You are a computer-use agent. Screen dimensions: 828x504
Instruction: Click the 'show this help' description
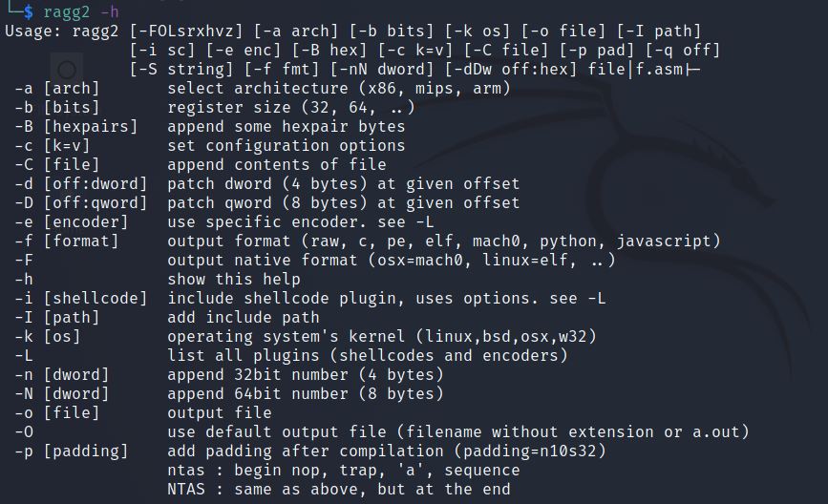click(234, 279)
